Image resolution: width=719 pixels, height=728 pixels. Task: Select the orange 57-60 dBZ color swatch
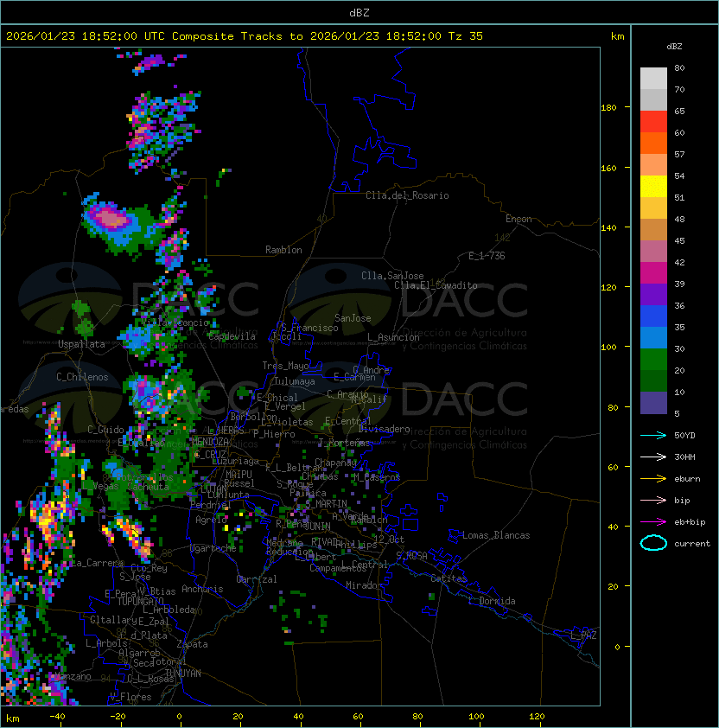point(653,143)
